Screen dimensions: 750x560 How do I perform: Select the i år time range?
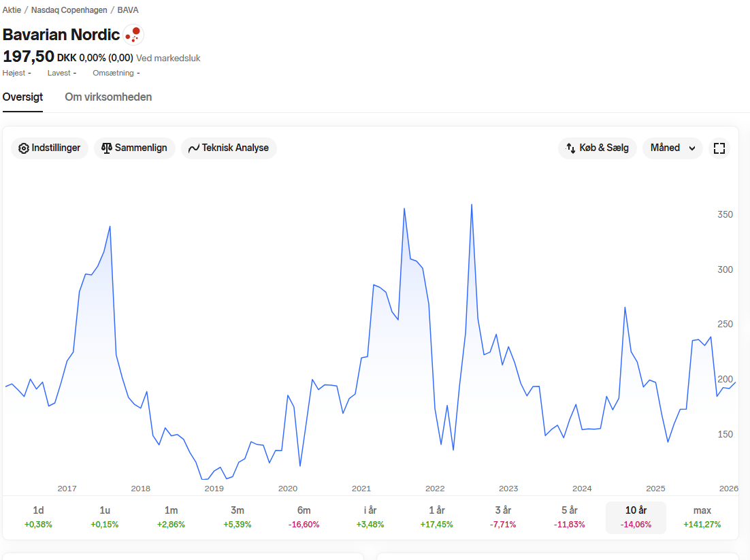(370, 517)
